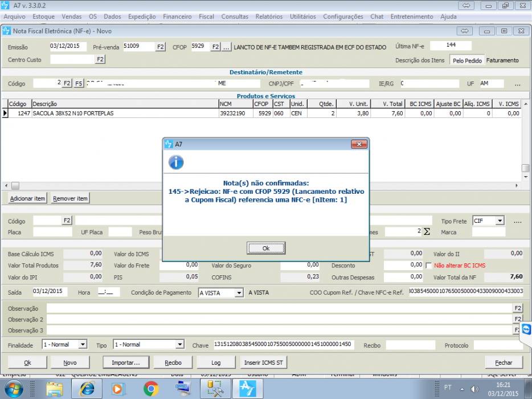Open the Arquivo menu
This screenshot has height=399, width=532.
tap(14, 17)
